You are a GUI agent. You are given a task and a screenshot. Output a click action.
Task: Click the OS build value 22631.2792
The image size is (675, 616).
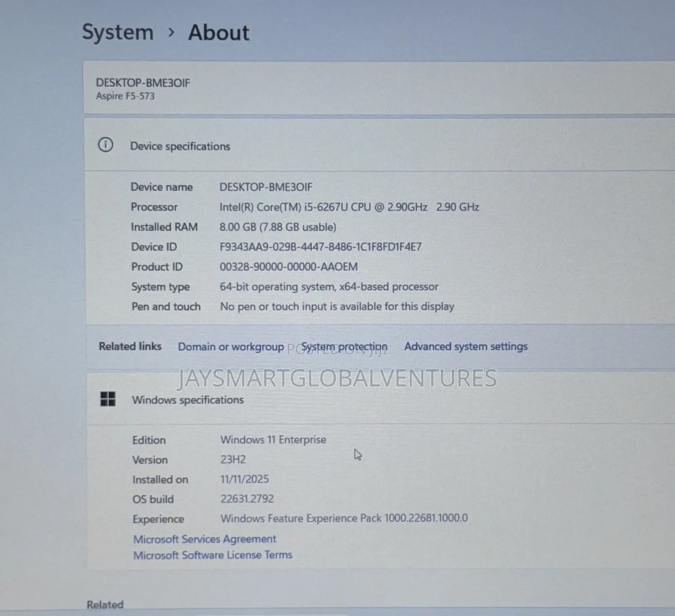coord(247,499)
